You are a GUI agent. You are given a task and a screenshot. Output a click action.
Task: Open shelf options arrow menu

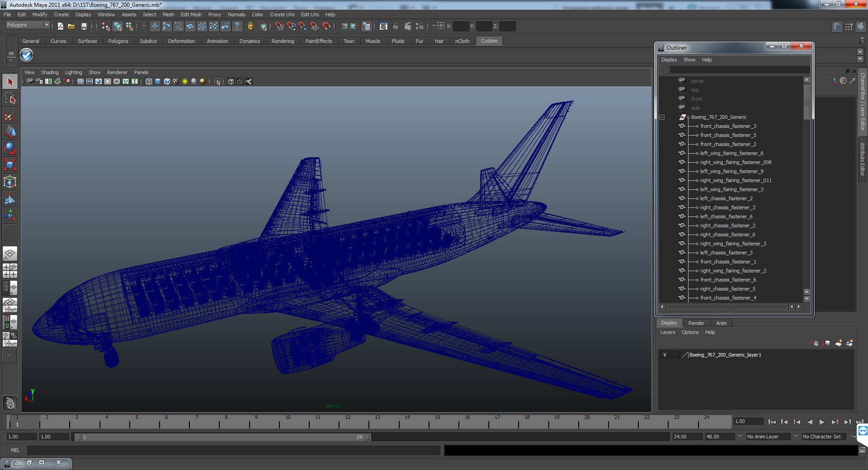coord(11,61)
